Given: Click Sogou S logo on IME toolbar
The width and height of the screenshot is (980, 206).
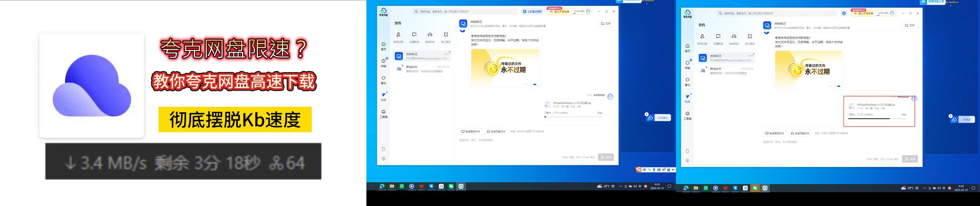Looking at the screenshot, I should click(x=639, y=169).
